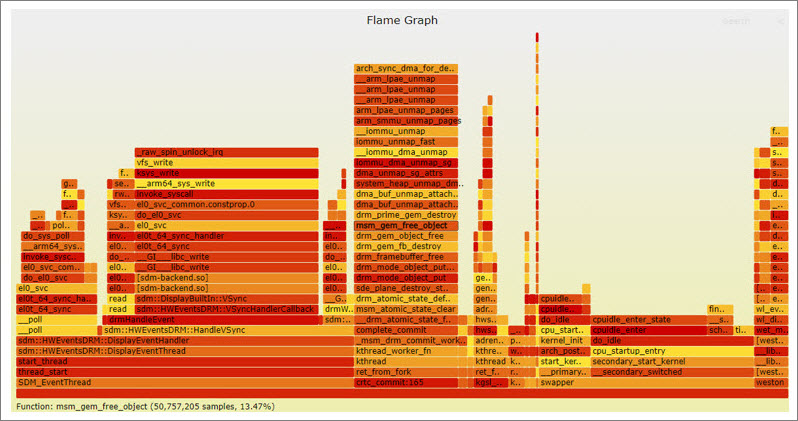
Task: Select the __iommu_unmap frame
Action: pos(406,131)
